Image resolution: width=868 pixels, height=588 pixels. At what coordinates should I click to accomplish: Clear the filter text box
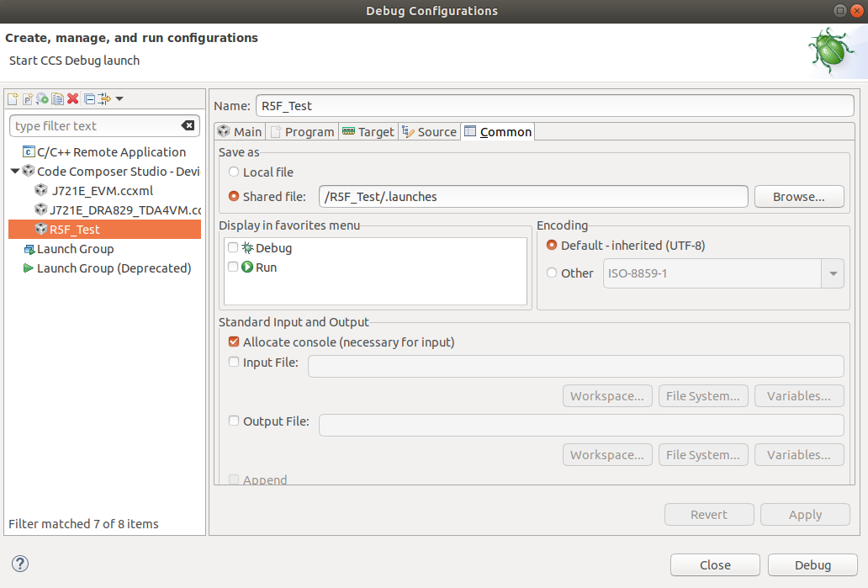188,126
